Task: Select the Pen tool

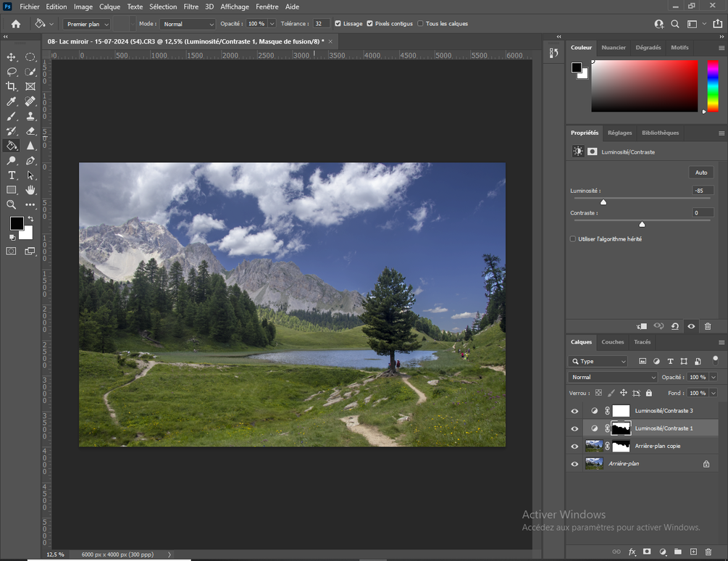Action: pos(30,161)
